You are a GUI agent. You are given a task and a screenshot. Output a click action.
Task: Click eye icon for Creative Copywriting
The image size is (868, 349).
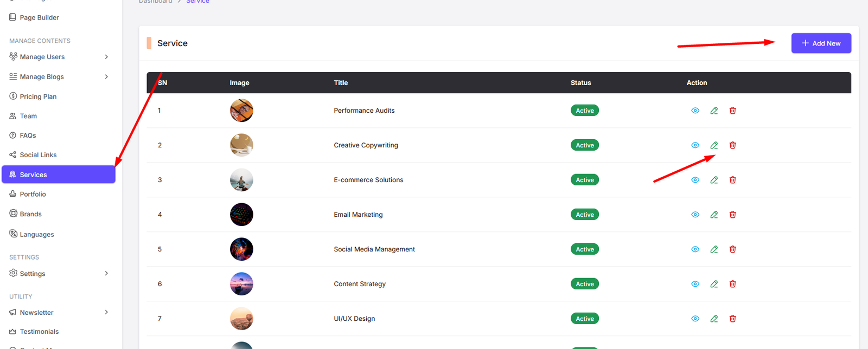click(695, 145)
